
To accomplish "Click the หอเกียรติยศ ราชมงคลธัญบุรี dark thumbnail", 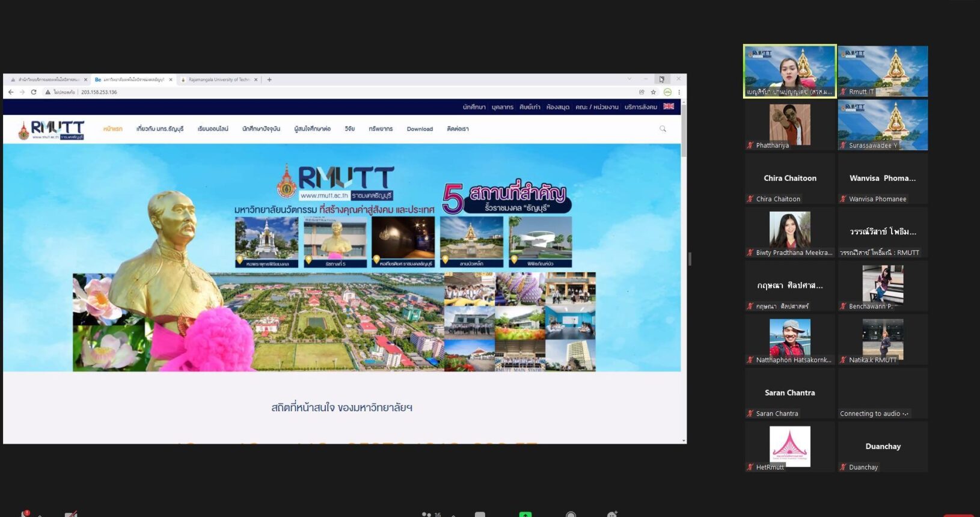I will [403, 242].
